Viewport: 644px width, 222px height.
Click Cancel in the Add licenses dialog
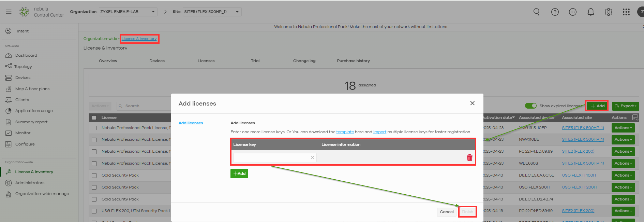pyautogui.click(x=447, y=212)
